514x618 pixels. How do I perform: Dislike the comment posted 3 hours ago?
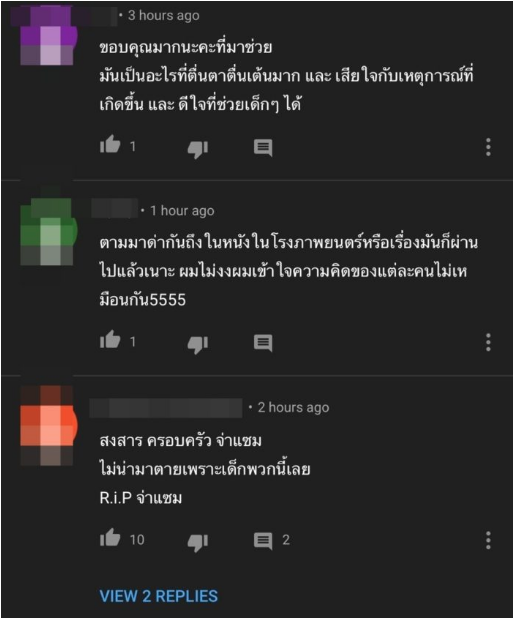(197, 149)
